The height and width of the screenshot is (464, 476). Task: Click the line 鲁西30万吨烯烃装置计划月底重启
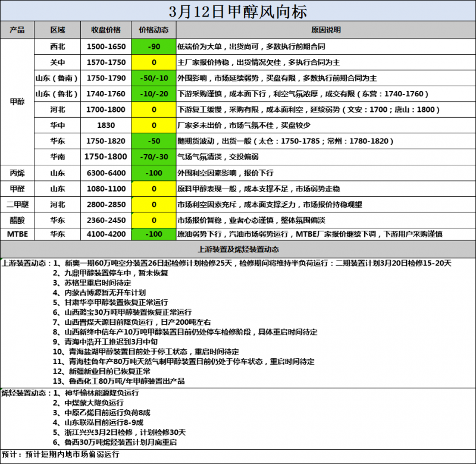(115, 443)
